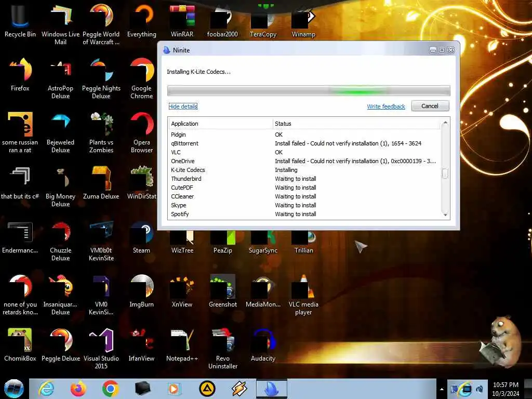Select the TeraCopy desktop icon
Image resolution: width=532 pixels, height=399 pixels.
click(263, 20)
